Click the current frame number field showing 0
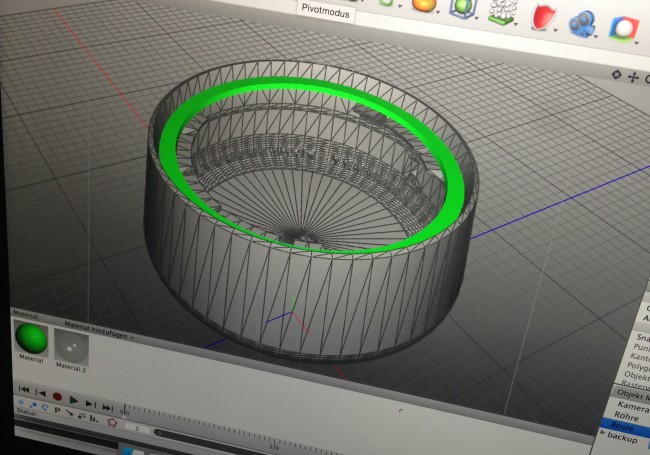 click(x=137, y=428)
